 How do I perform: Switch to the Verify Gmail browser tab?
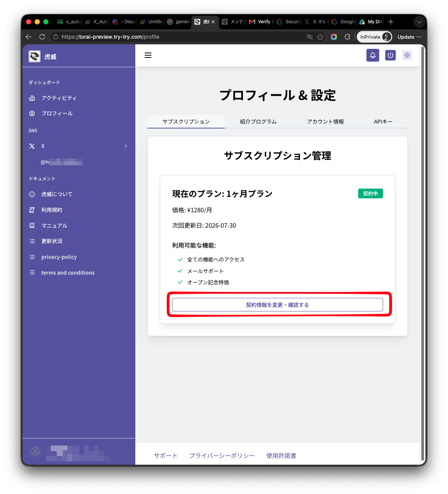coord(260,22)
